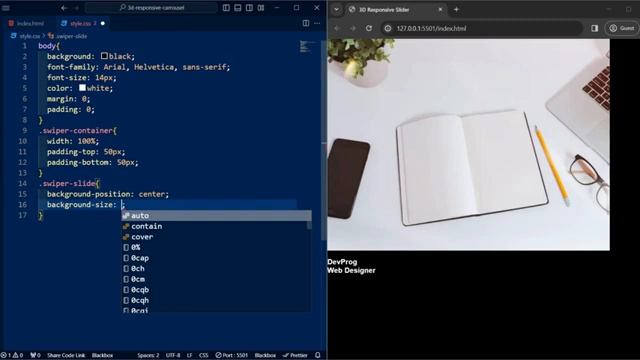Change end of line sequence LF

coord(189,355)
